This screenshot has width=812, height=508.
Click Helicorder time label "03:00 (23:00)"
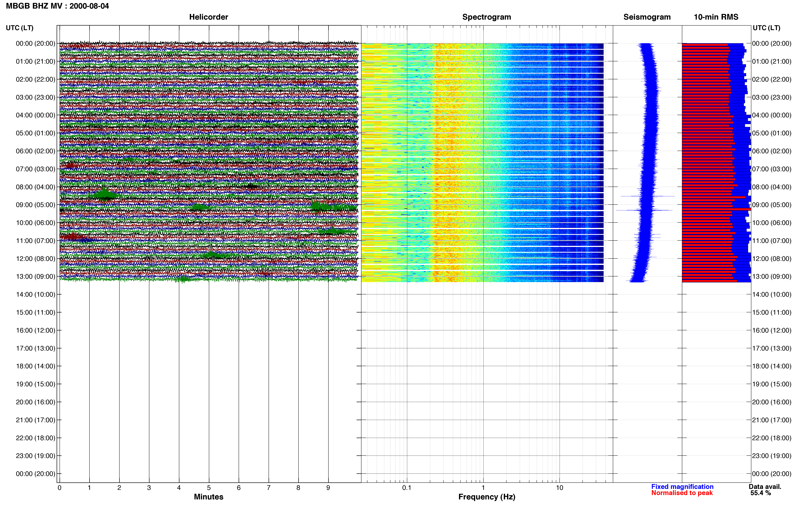36,97
